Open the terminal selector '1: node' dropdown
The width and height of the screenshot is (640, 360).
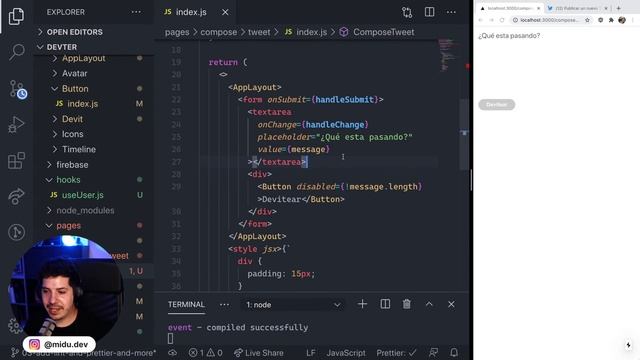[x=293, y=305]
